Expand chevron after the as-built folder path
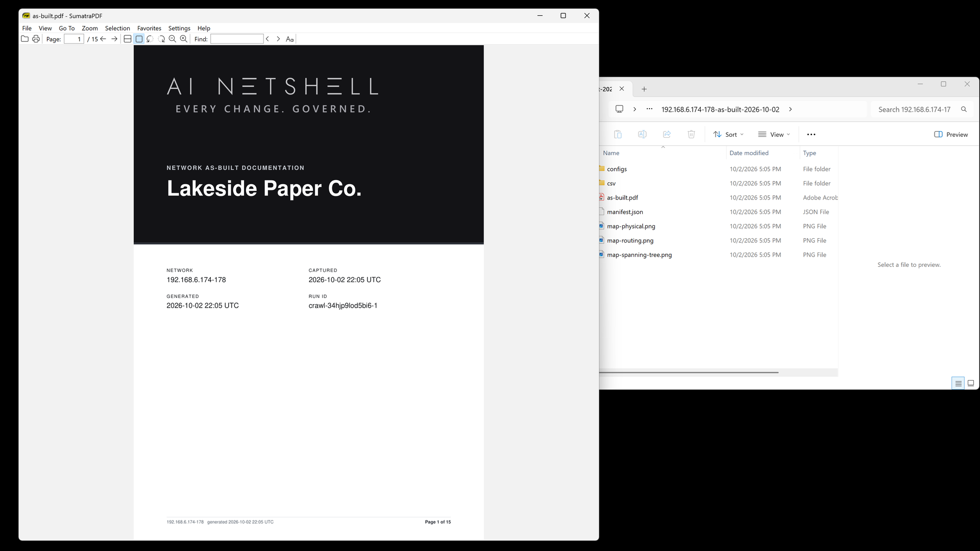 pyautogui.click(x=790, y=109)
